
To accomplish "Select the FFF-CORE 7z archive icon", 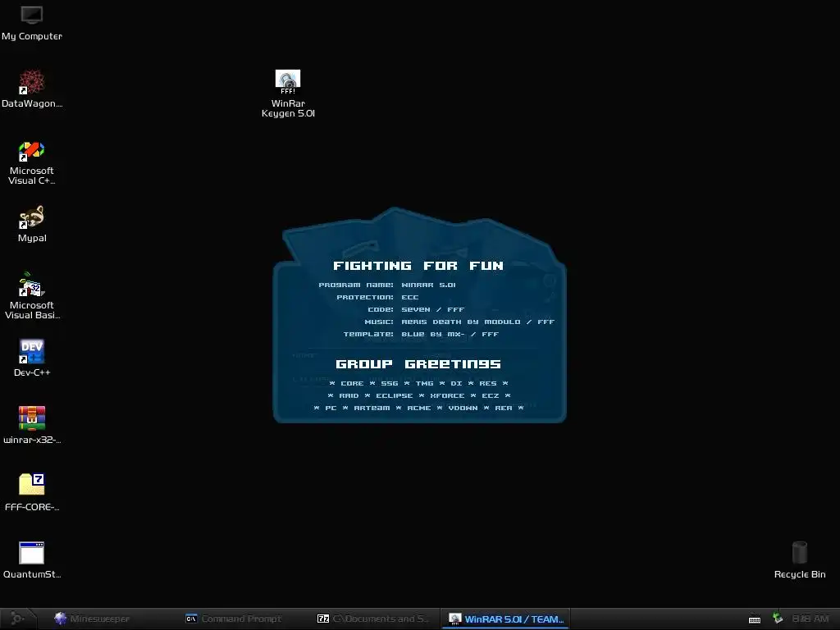I will pos(32,492).
